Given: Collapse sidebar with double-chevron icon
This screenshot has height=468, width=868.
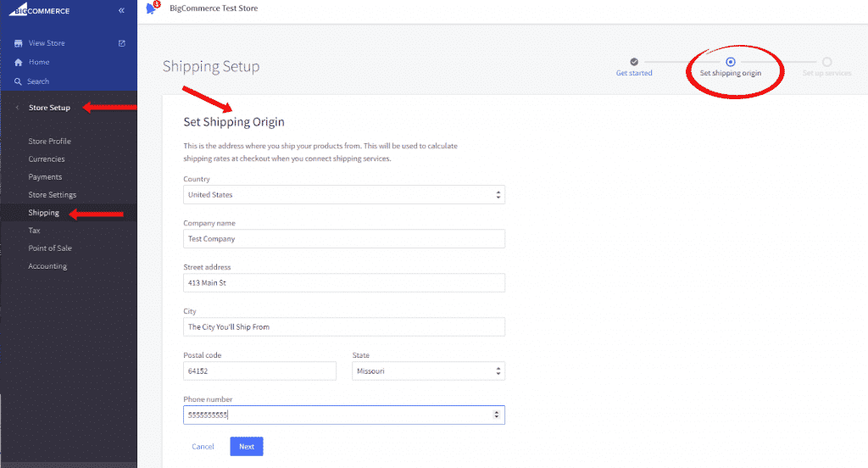Looking at the screenshot, I should click(x=121, y=10).
